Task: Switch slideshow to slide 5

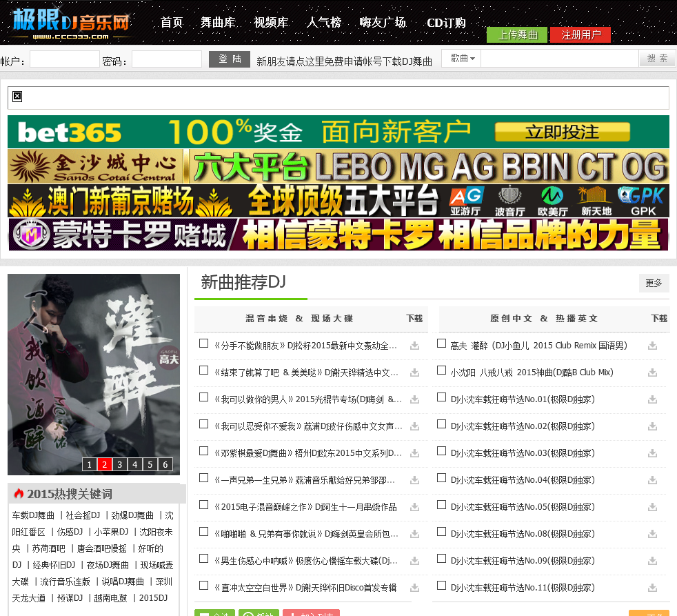Action: tap(150, 464)
